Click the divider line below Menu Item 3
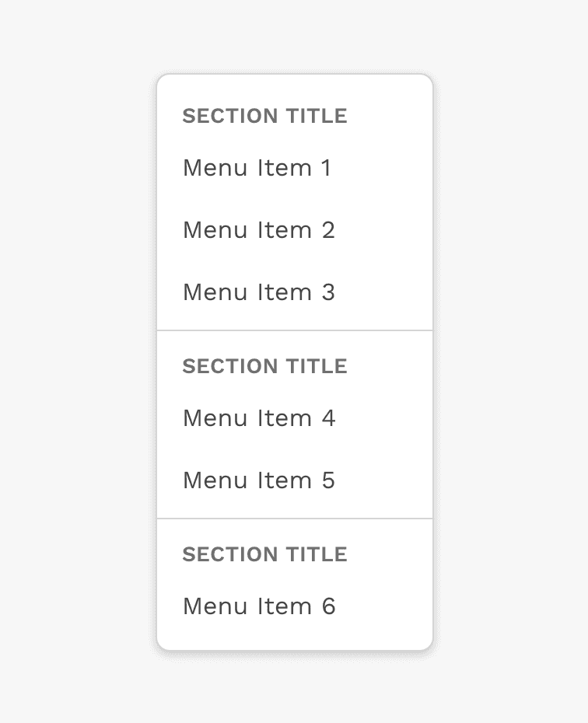Viewport: 588px width, 723px height. (x=295, y=330)
